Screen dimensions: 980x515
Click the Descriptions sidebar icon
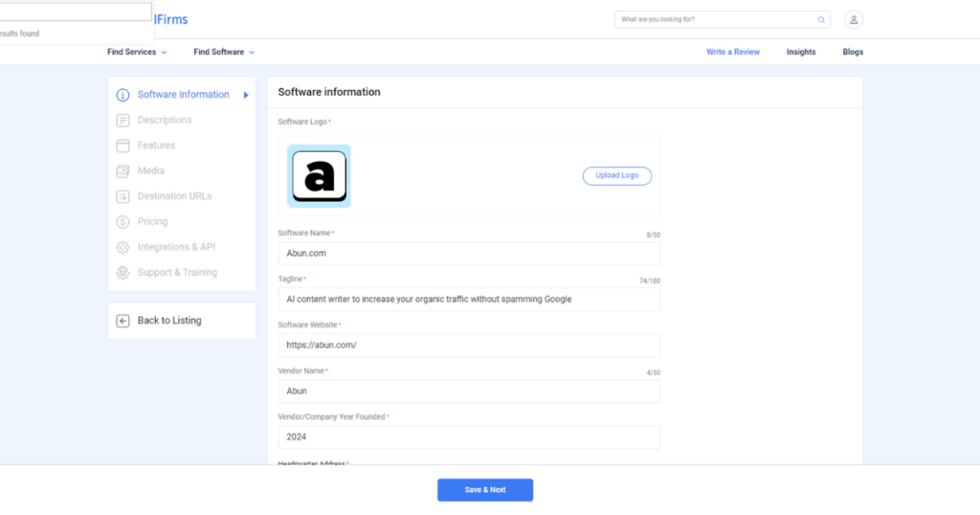(x=122, y=120)
